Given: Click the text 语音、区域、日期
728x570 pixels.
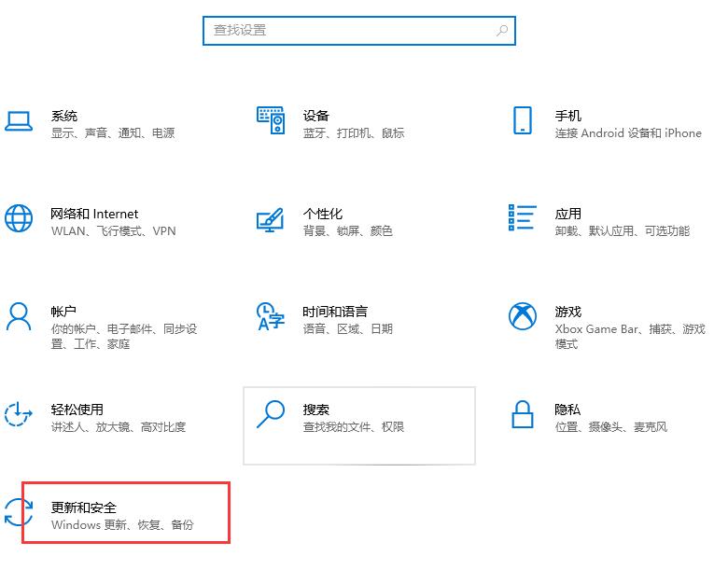Looking at the screenshot, I should click(x=348, y=329).
